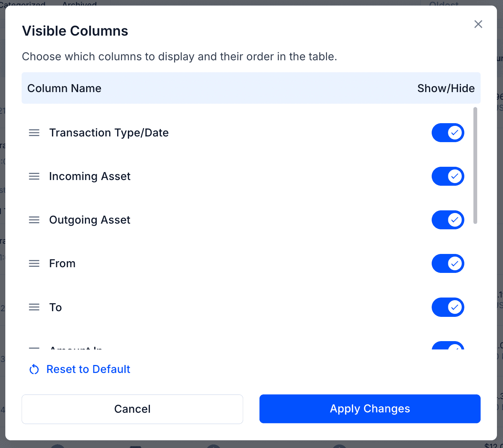The height and width of the screenshot is (448, 503).
Task: Click the drag handle beside Amount In
Action: pyautogui.click(x=34, y=348)
